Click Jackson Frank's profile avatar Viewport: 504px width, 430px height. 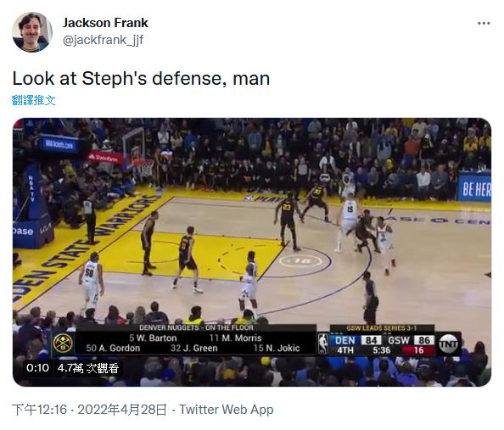32,32
